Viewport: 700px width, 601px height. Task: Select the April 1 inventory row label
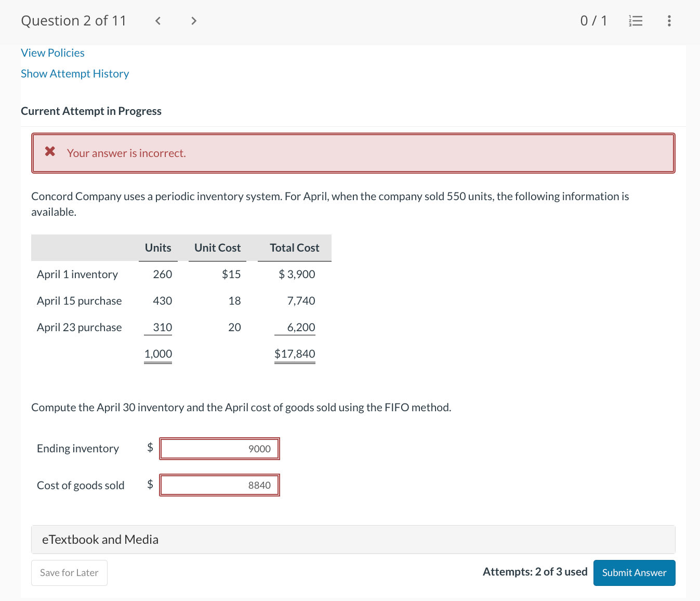pos(77,275)
